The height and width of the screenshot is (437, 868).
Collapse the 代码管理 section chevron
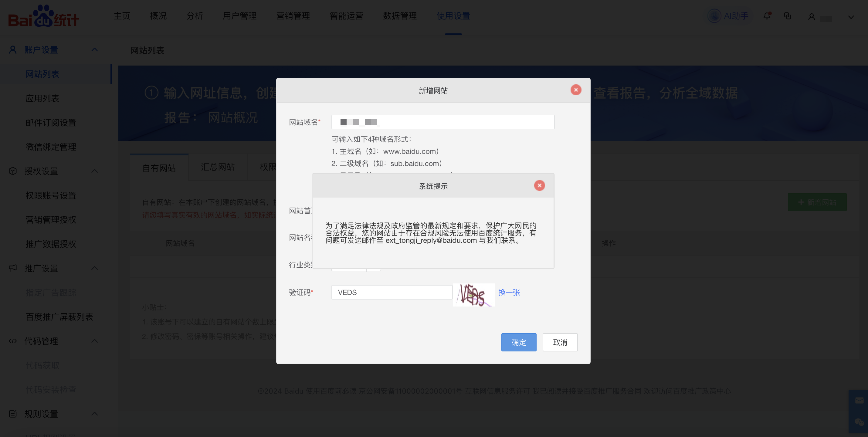(95, 340)
